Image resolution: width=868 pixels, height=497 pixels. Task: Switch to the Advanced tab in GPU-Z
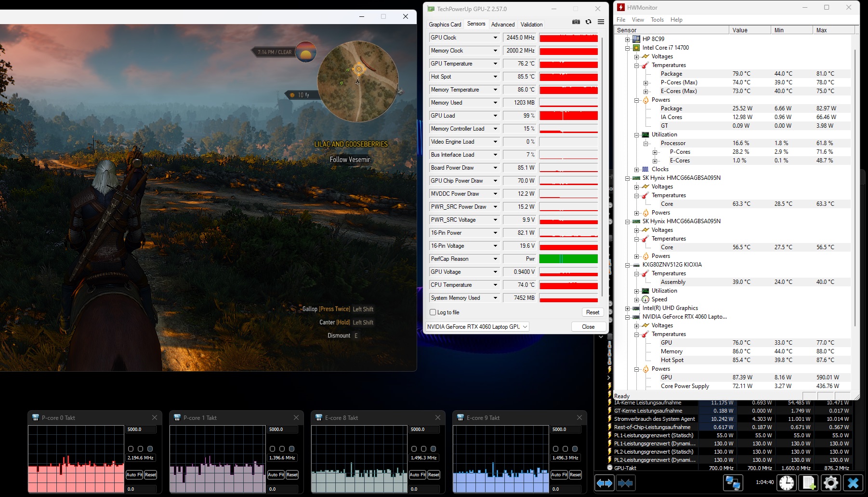[503, 25]
